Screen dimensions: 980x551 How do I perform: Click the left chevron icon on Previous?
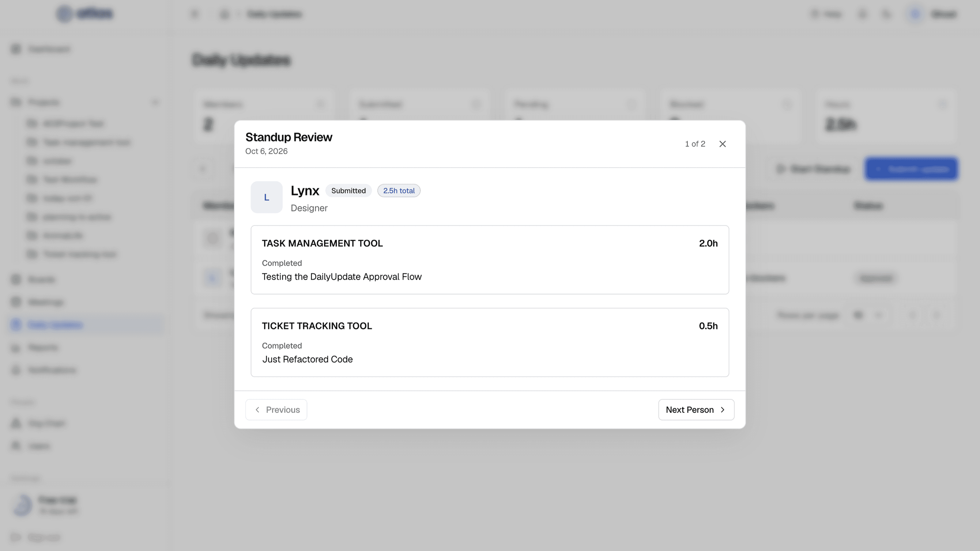pos(258,410)
